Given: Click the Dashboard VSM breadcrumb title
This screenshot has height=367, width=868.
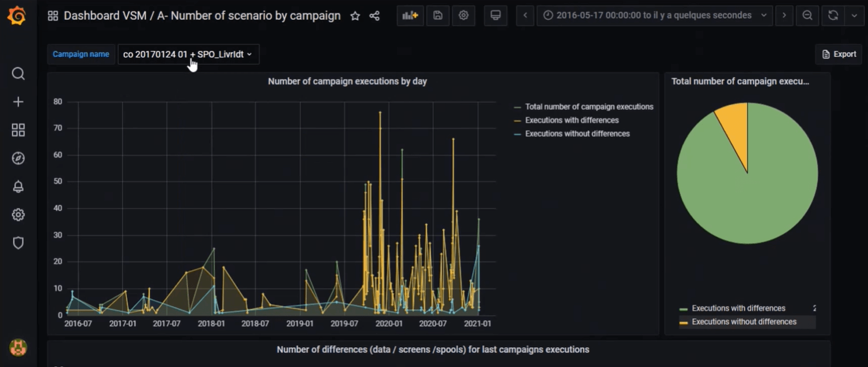Looking at the screenshot, I should [x=202, y=16].
